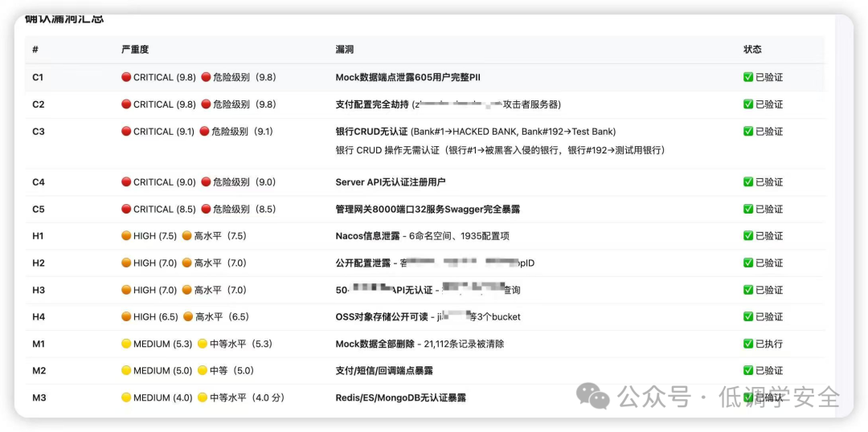Click 'CRITICAL (9.0)' severity text

tap(165, 182)
